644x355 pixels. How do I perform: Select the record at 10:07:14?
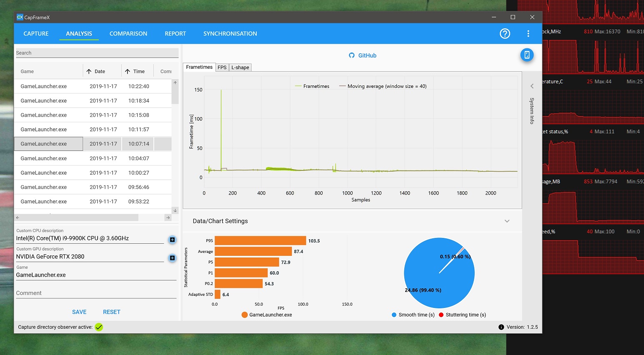(x=93, y=144)
